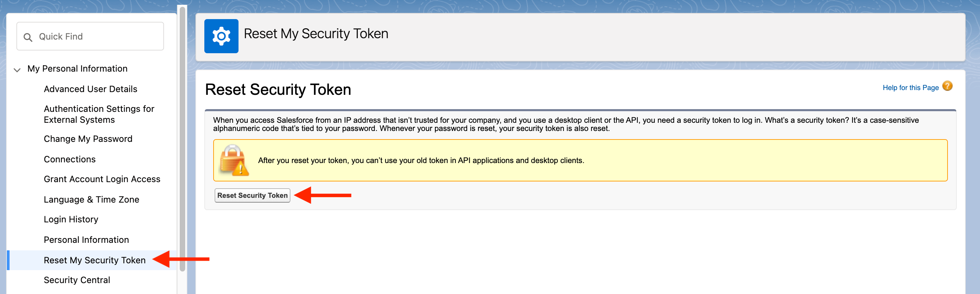Navigate to Grant Account Login Access
Image resolution: width=980 pixels, height=294 pixels.
[101, 179]
